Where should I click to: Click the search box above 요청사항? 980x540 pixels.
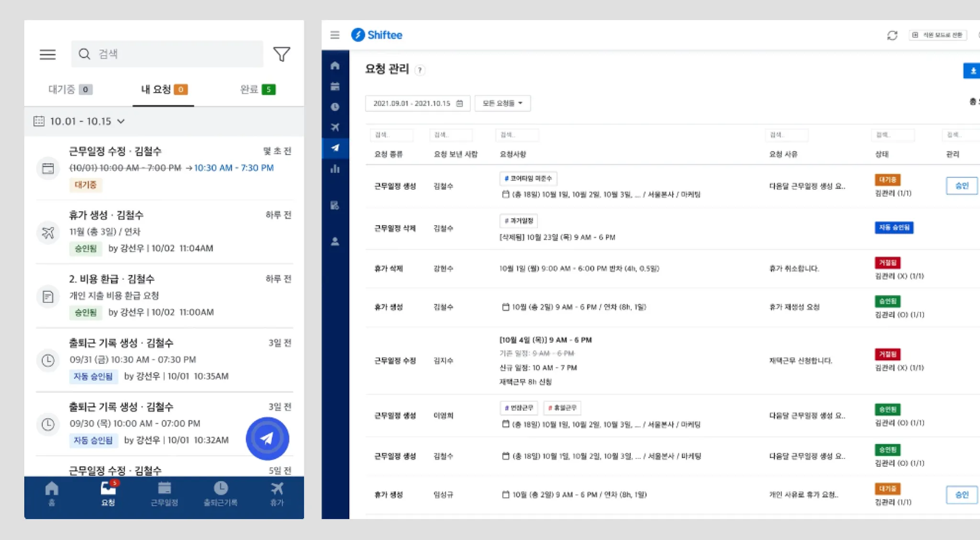[x=517, y=135]
